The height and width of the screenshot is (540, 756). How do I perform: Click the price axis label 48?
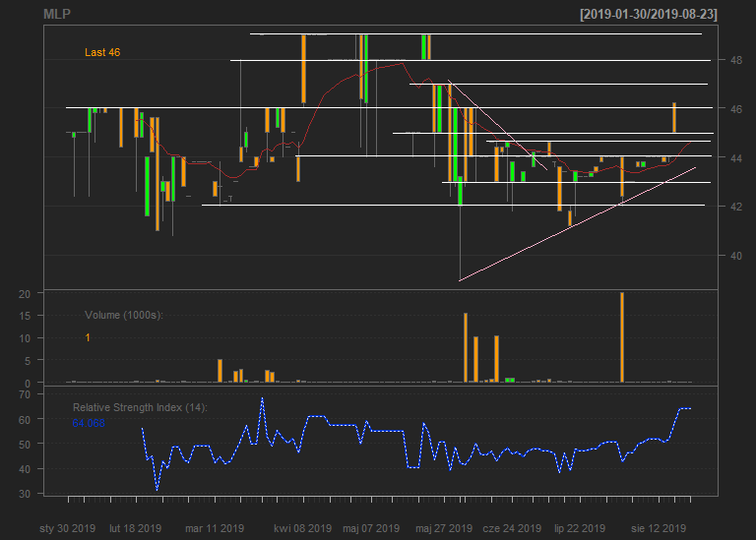736,60
